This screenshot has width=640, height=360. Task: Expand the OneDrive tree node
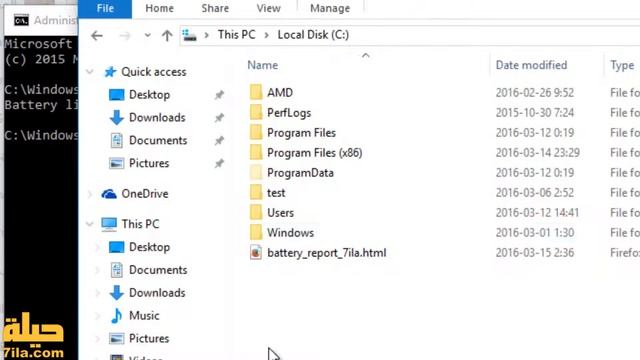click(90, 194)
